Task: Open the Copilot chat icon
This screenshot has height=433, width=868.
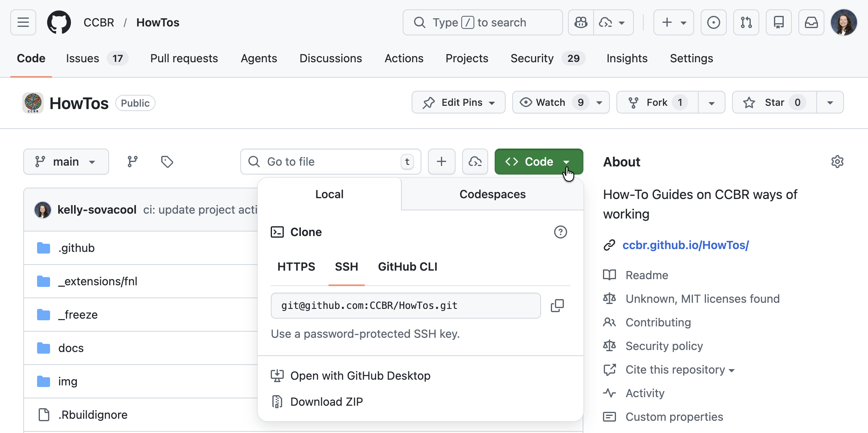Action: point(581,22)
